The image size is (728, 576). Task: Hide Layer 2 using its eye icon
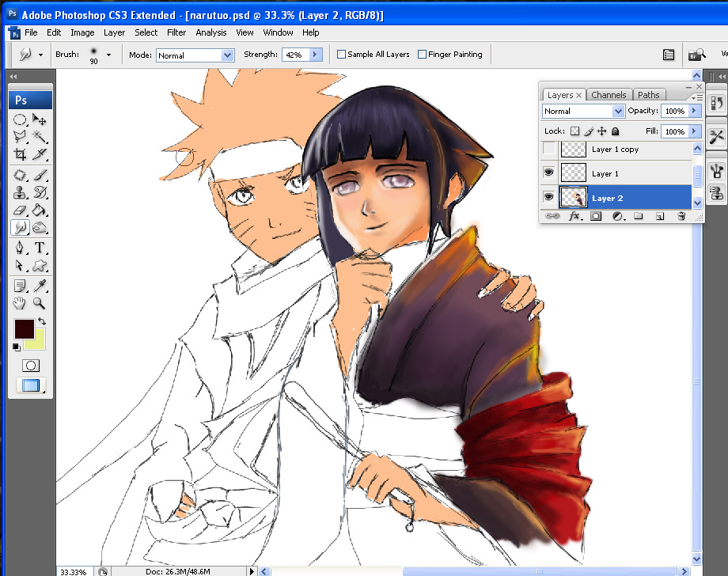(549, 197)
